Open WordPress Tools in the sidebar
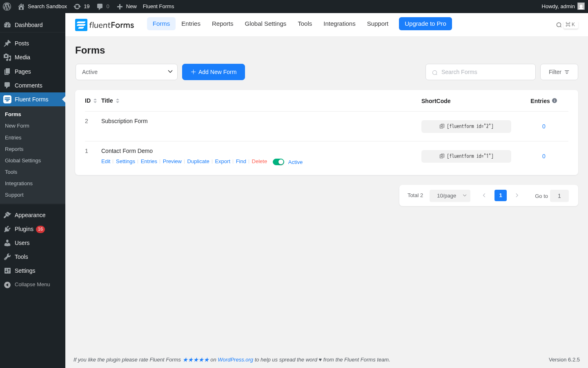This screenshot has height=368, width=588. [x=33, y=257]
